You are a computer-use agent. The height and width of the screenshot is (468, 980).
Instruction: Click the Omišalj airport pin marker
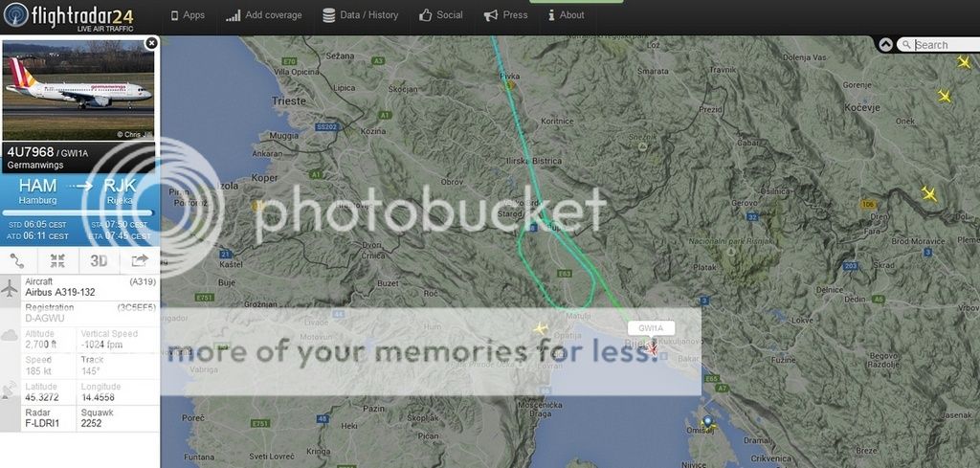pos(707,422)
